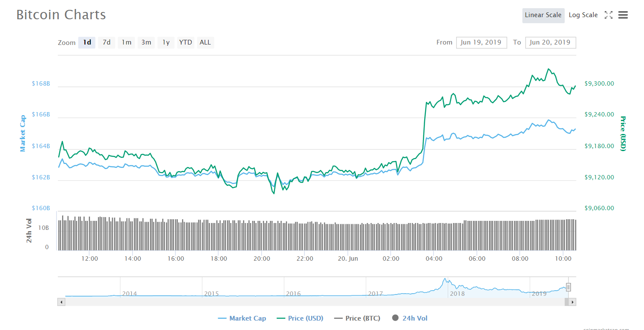
Task: Click the $9,060.00 price axis label
Action: pos(599,208)
